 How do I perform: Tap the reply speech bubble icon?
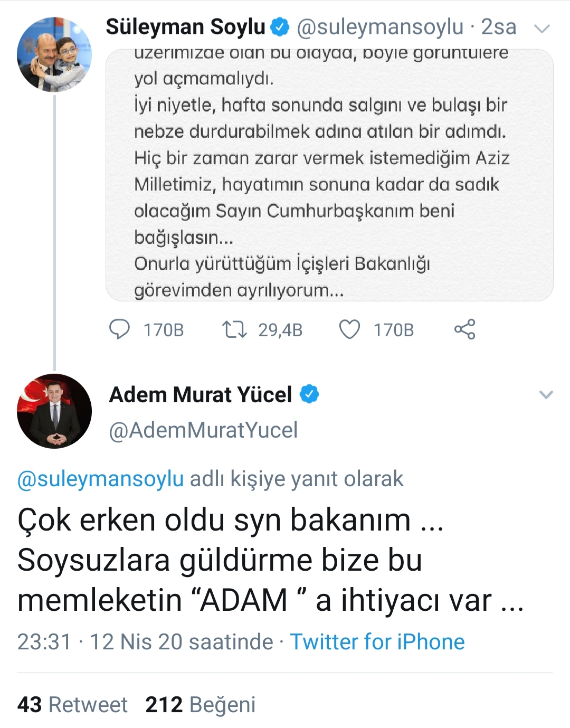[x=120, y=329]
